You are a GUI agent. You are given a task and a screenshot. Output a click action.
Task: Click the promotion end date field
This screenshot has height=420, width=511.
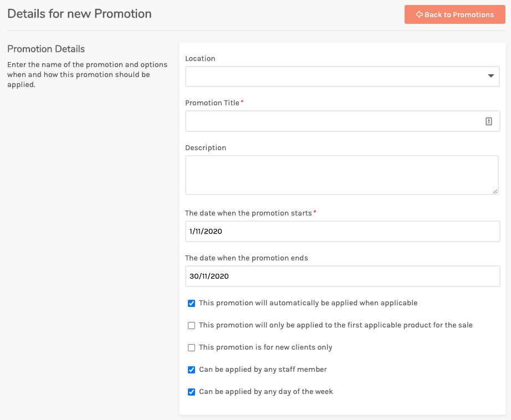point(342,276)
